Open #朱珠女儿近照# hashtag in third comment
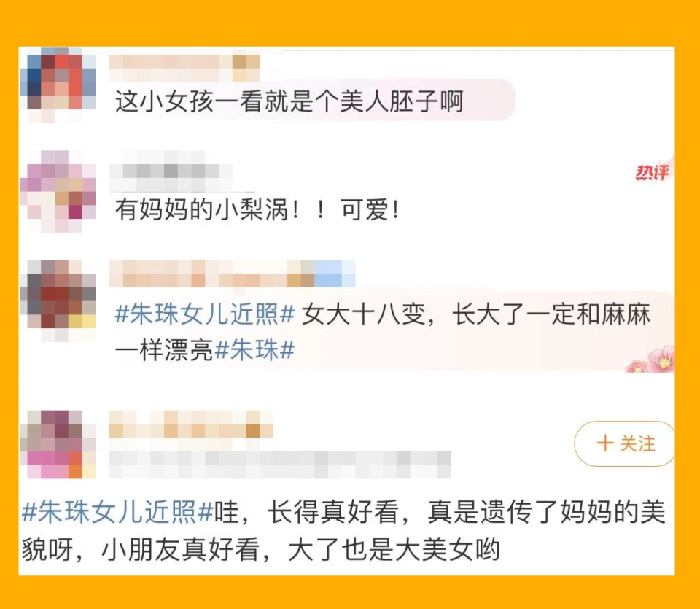Viewport: 700px width, 609px height. point(204,314)
